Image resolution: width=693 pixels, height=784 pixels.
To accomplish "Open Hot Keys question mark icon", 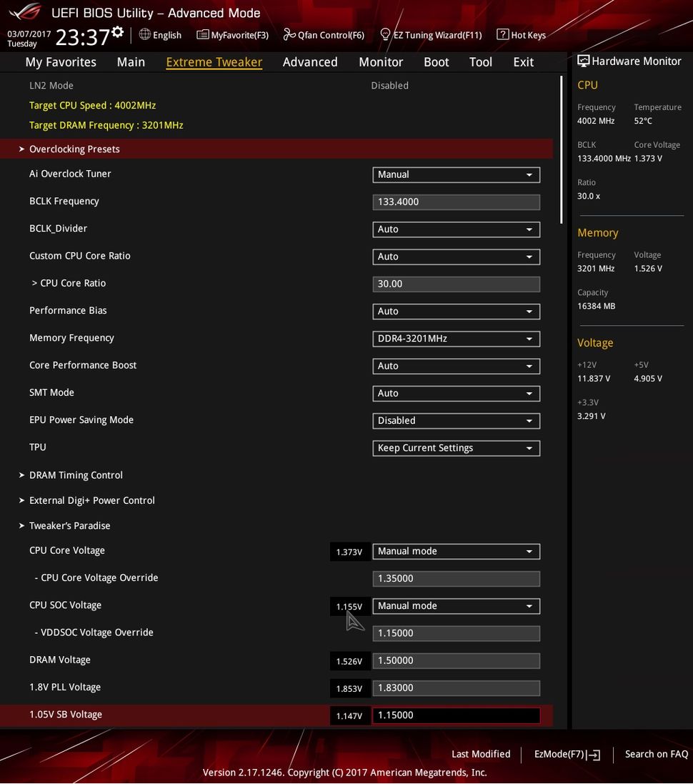I will coord(502,34).
